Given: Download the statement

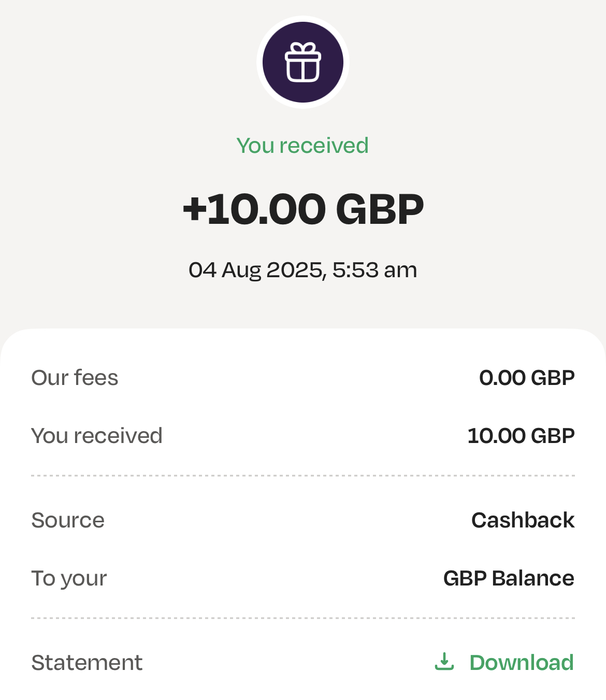Looking at the screenshot, I should coord(503,662).
